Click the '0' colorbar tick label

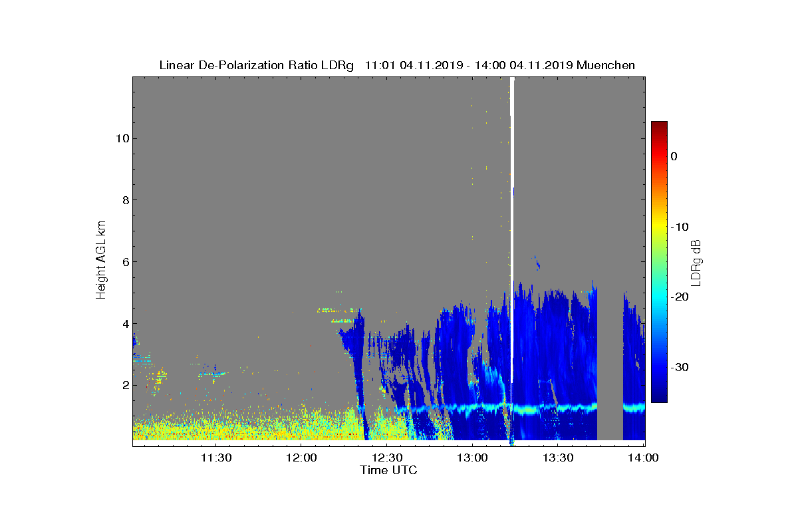tap(674, 156)
